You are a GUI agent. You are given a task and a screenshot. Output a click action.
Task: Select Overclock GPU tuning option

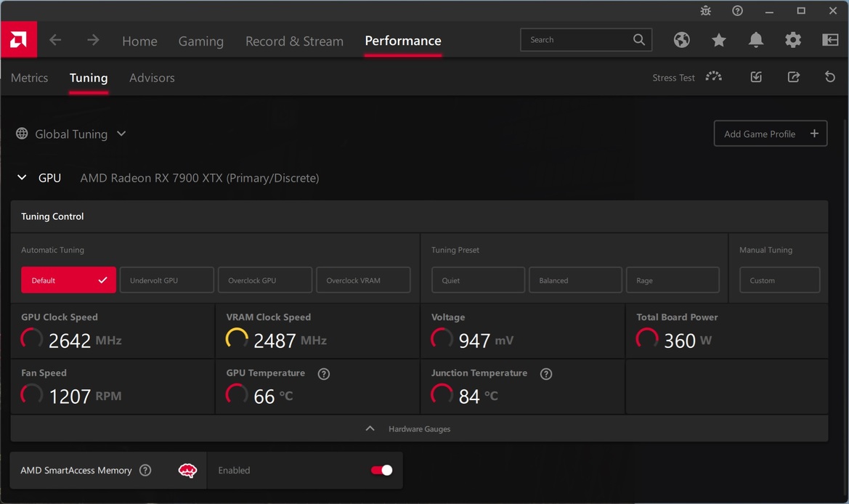(265, 280)
